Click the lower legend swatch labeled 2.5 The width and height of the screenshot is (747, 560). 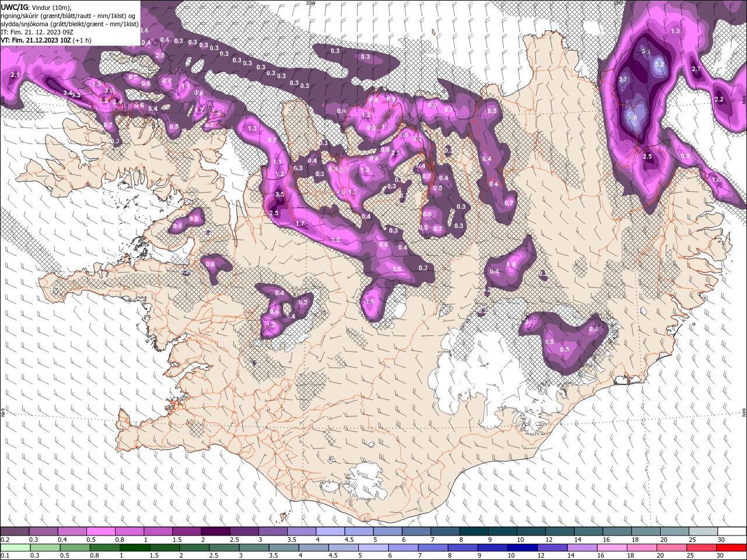(224, 548)
